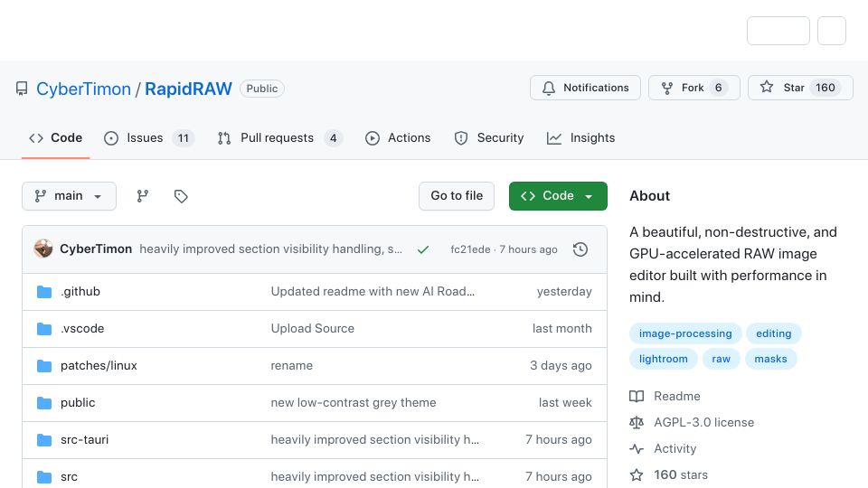Open the .vscode folder
The width and height of the screenshot is (868, 488).
(x=82, y=329)
